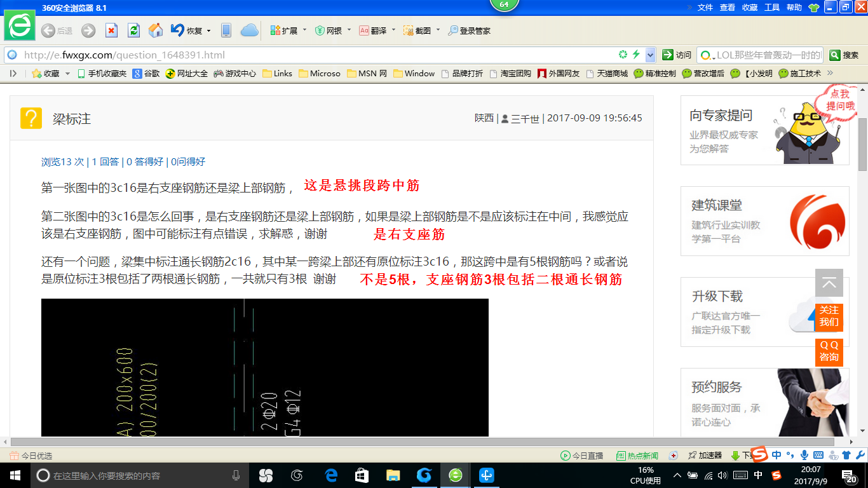Open File Explorer from the taskbar

[393, 475]
